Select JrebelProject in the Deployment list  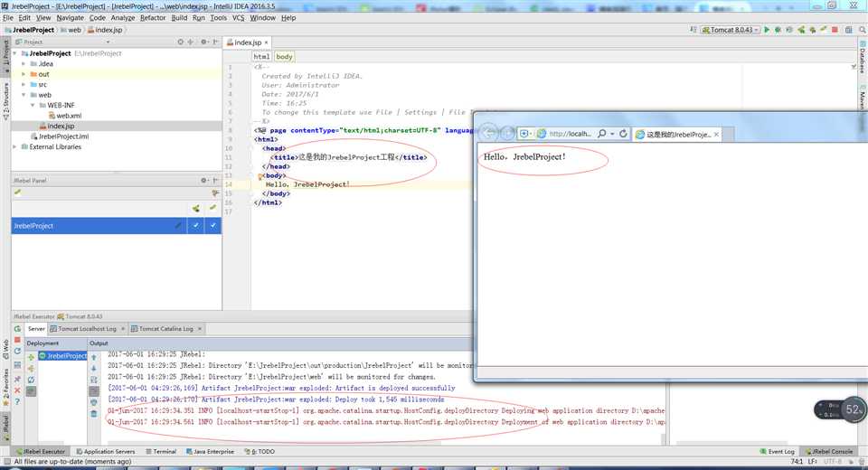point(62,356)
